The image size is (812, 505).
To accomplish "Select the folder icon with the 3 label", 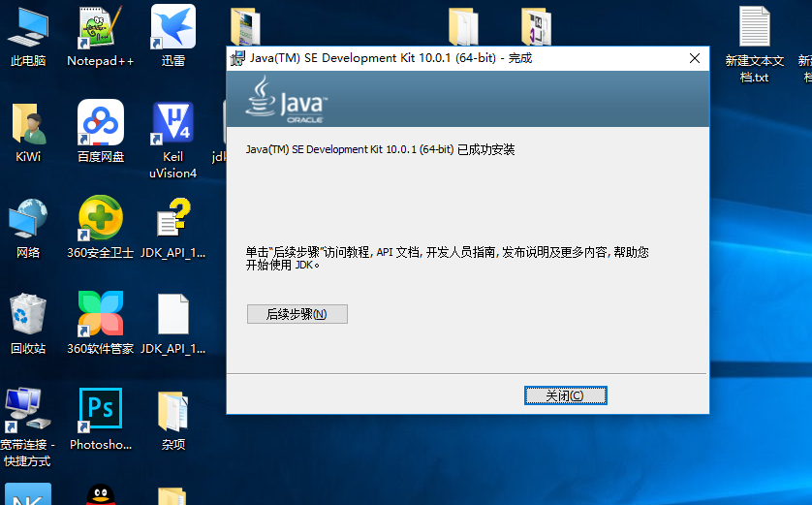I will coord(536,26).
